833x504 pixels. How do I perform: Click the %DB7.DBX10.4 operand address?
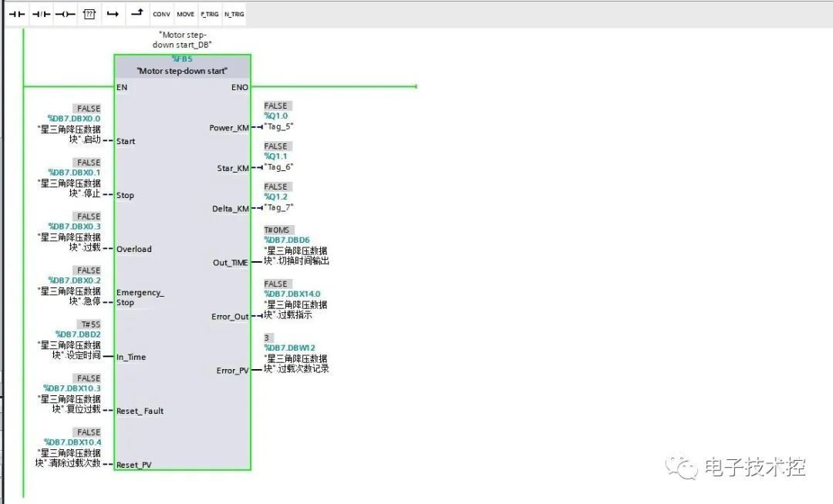click(x=73, y=442)
